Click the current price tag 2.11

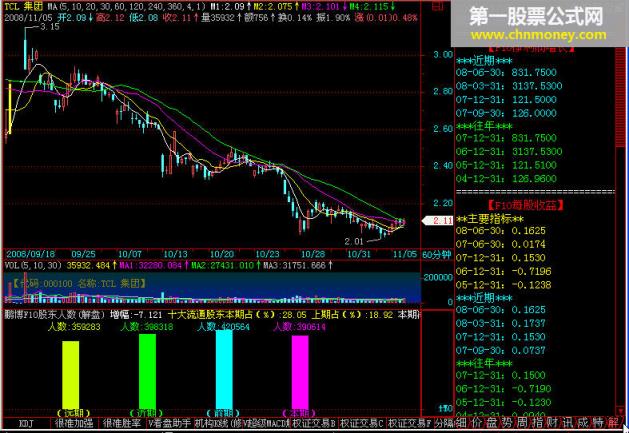[x=438, y=220]
